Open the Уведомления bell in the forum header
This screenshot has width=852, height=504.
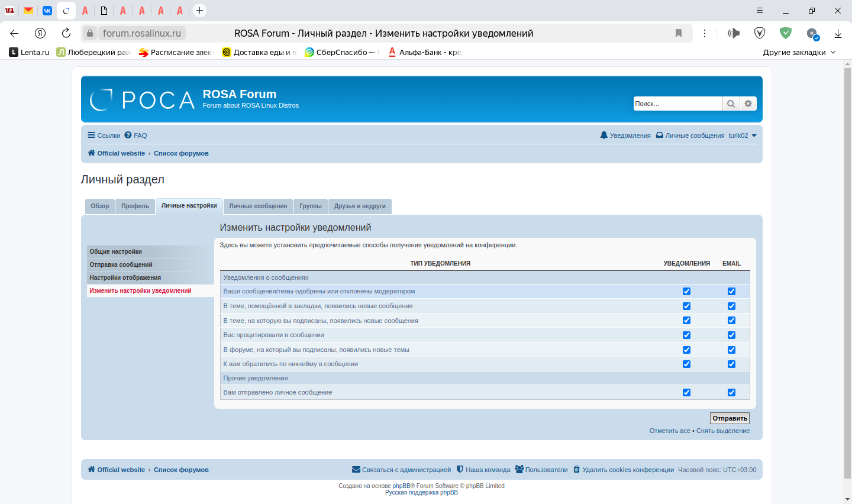coord(625,135)
